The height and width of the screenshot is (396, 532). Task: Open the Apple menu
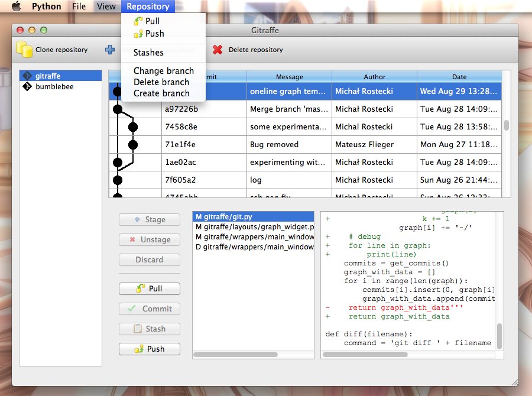click(x=16, y=7)
